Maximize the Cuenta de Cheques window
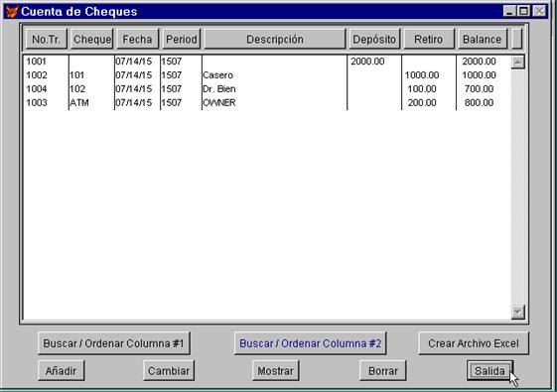This screenshot has height=392, width=557. (x=523, y=11)
